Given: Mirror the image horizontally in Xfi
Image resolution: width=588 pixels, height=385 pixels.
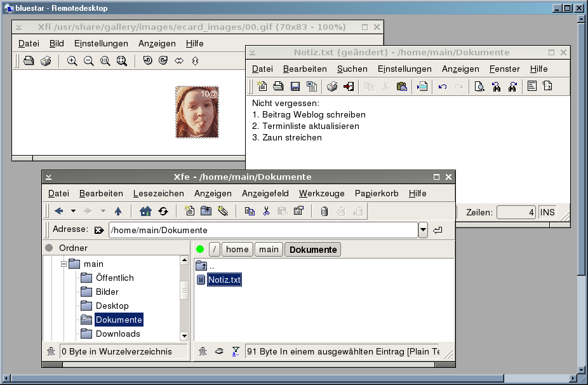Looking at the screenshot, I should click(x=179, y=61).
